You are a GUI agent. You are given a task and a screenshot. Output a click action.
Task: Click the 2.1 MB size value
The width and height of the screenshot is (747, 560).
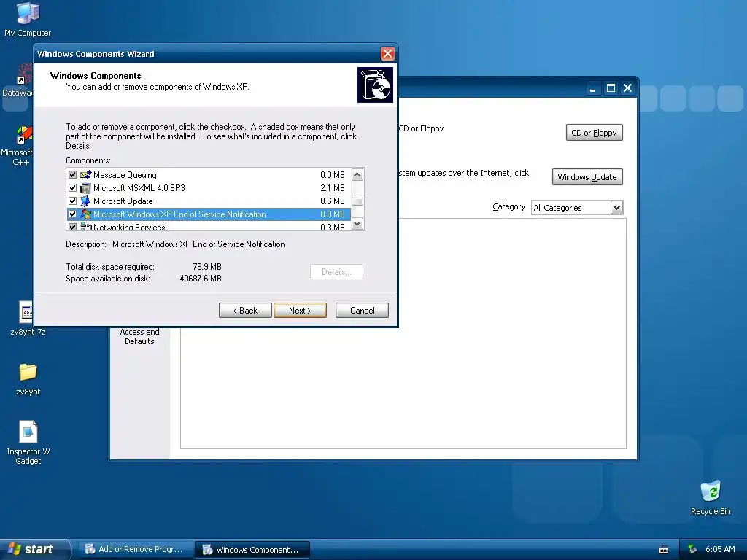333,188
